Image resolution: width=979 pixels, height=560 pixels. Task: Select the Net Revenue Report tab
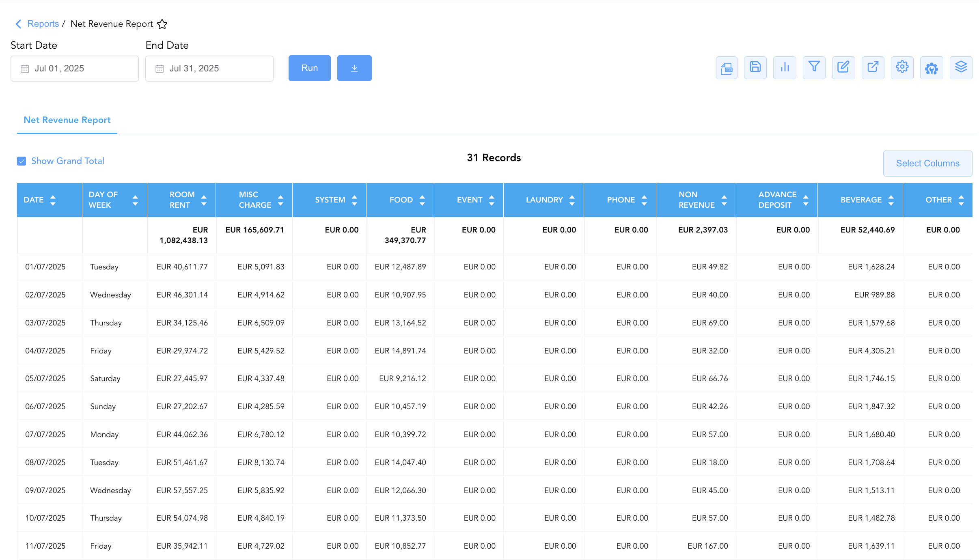point(67,120)
